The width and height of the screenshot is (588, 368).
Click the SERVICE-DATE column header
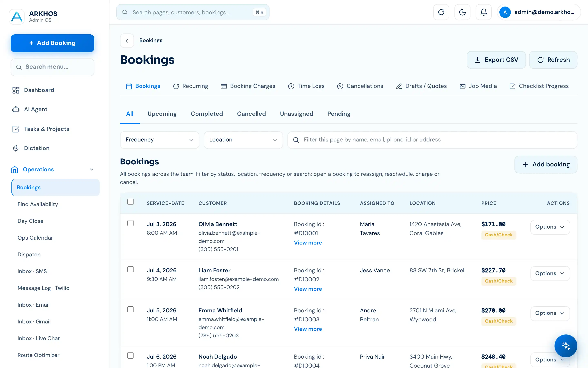coord(165,203)
